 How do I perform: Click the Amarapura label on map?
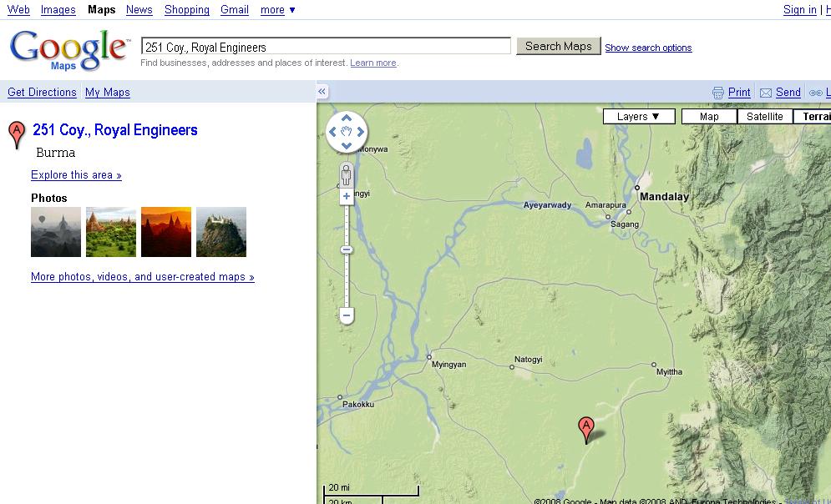[x=606, y=205]
